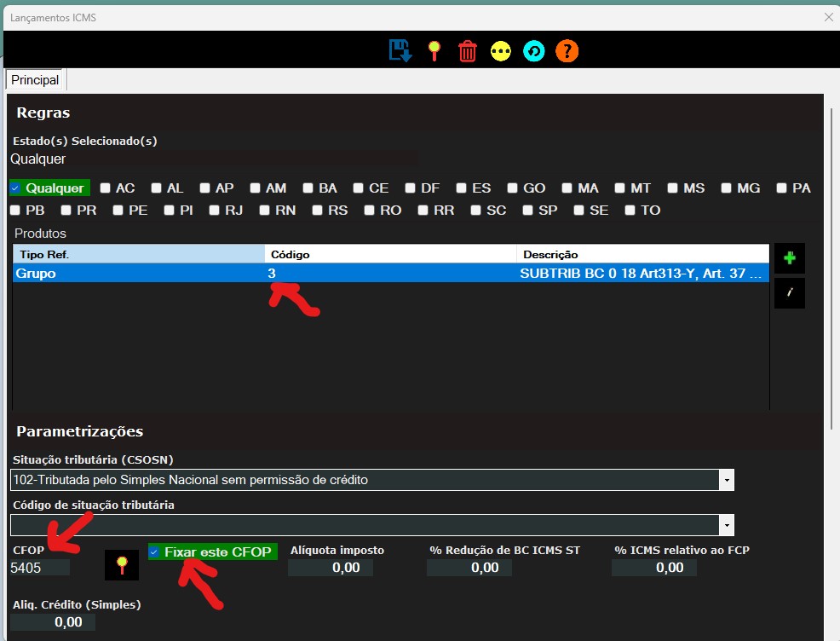Click the save icon in the toolbar
Image resolution: width=840 pixels, height=641 pixels.
[400, 50]
